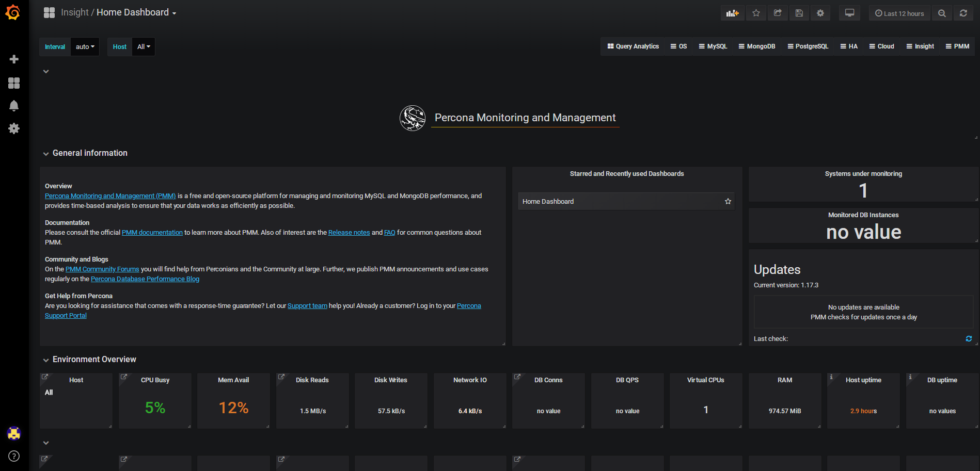The image size is (980, 471).
Task: Star the dashboard using the top toolbar
Action: [756, 13]
